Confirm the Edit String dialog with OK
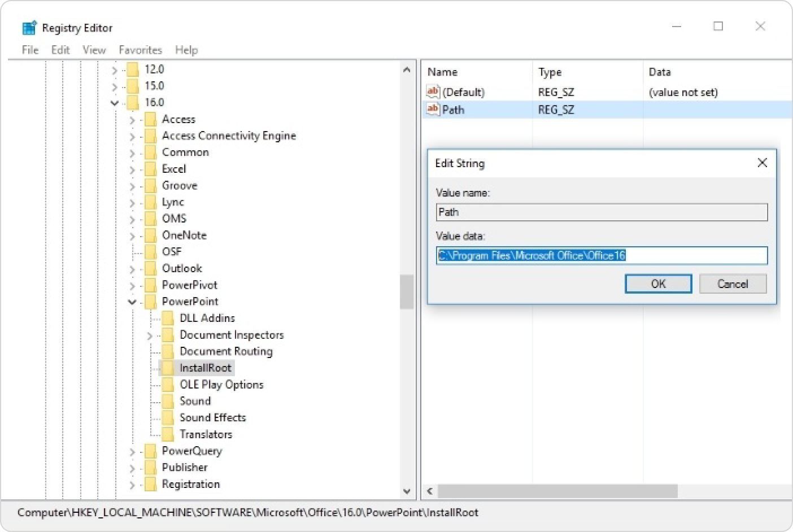The image size is (793, 532). [x=658, y=284]
